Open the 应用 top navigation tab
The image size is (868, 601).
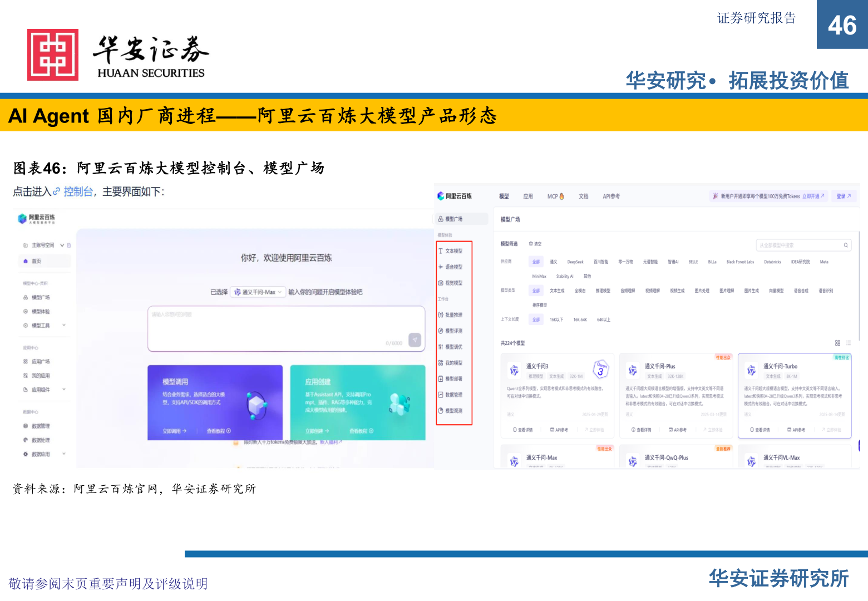[x=528, y=196]
